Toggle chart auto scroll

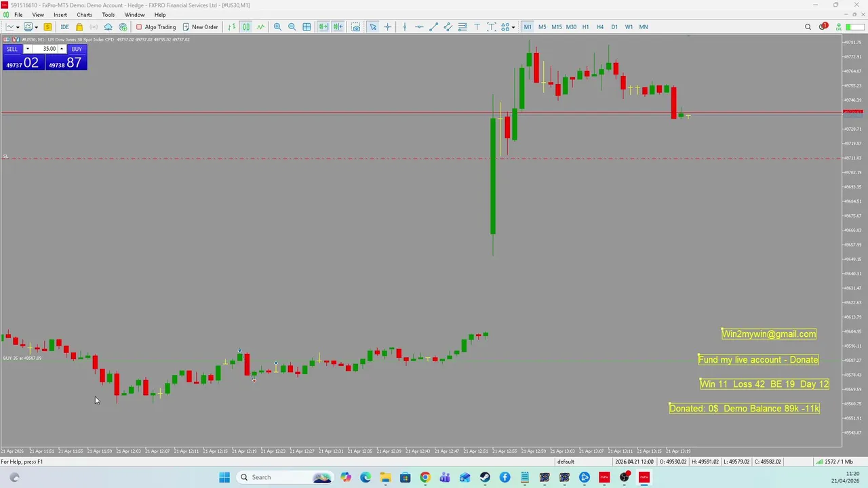click(323, 27)
